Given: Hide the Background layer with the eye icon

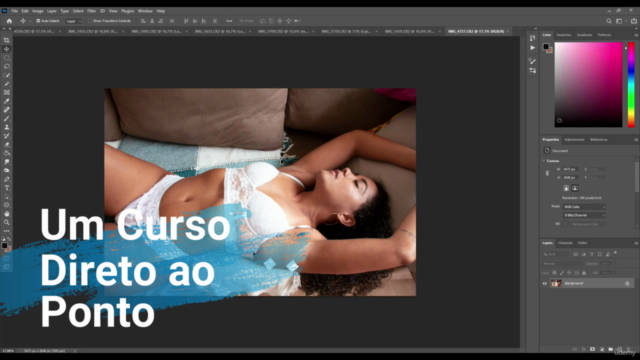Looking at the screenshot, I should 544,283.
